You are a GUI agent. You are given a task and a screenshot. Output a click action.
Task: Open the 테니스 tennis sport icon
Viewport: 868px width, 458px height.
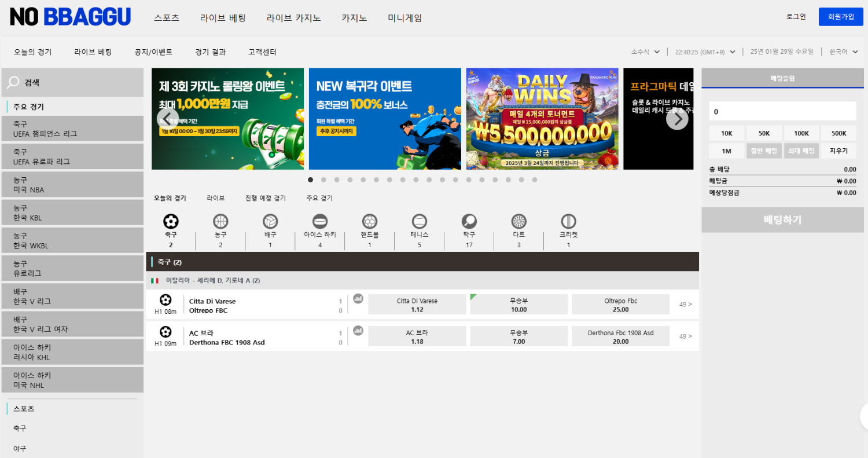pos(419,223)
